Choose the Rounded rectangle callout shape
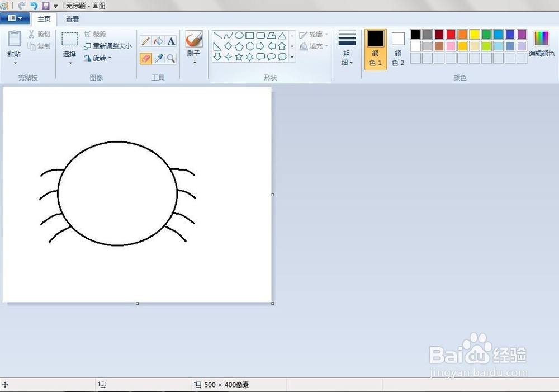 (x=260, y=56)
